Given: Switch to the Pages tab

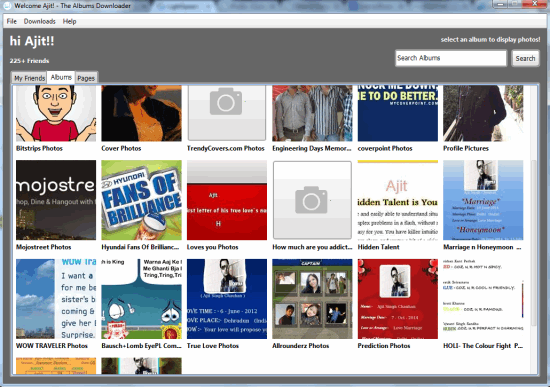Looking at the screenshot, I should [x=86, y=78].
